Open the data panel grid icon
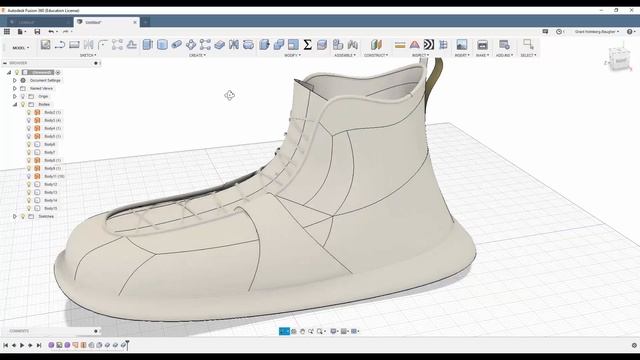This screenshot has width=640, height=360. coord(7,31)
